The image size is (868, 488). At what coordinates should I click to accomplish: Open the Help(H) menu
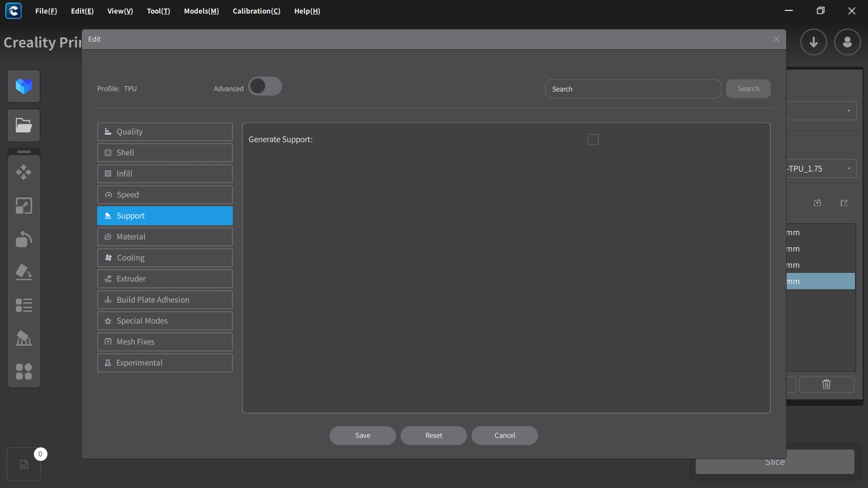[x=307, y=11]
